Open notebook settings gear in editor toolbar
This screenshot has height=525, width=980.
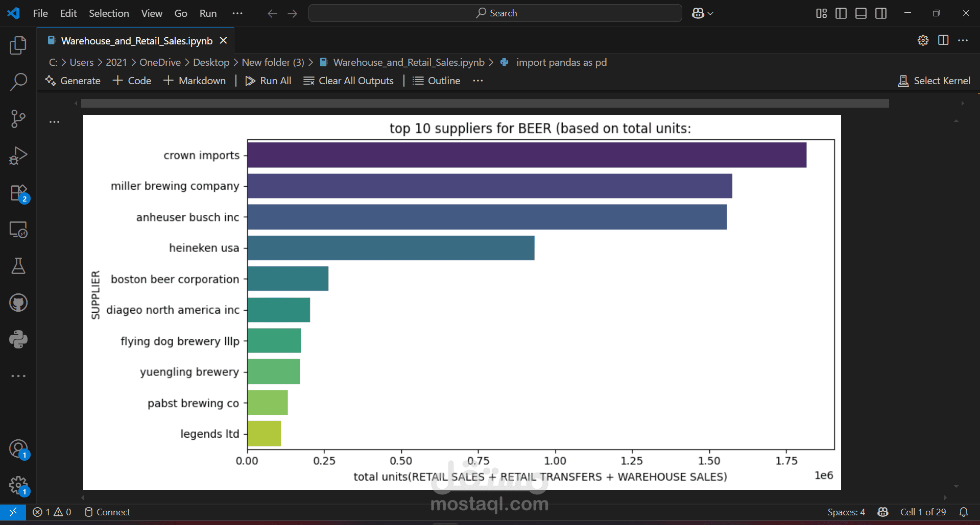(x=923, y=40)
